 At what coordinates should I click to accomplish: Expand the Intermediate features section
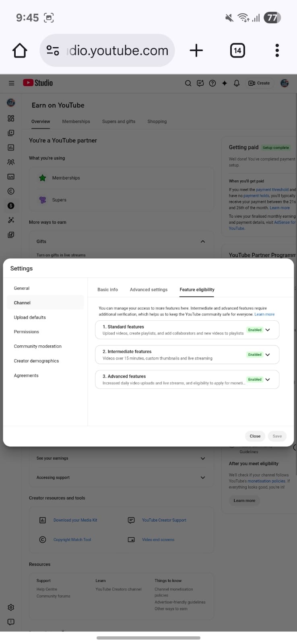(x=268, y=355)
